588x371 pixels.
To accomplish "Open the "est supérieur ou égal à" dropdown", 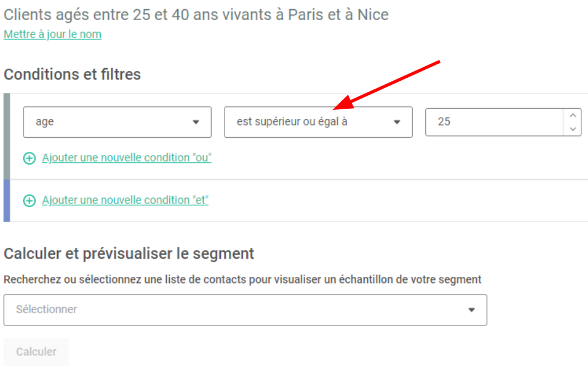I will pyautogui.click(x=319, y=122).
